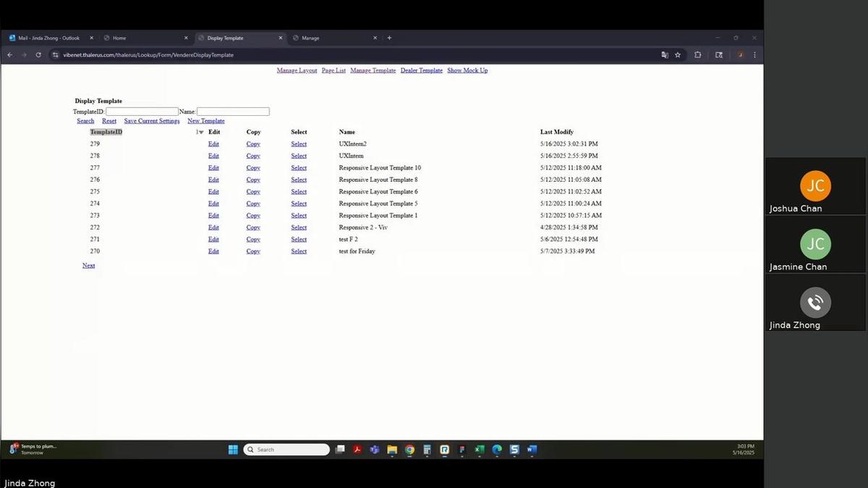Open the Show Mock Up link
This screenshot has width=868, height=488.
pos(467,70)
